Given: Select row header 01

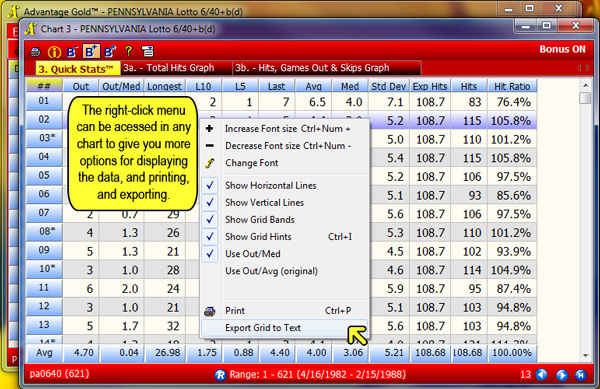Looking at the screenshot, I should tap(44, 101).
